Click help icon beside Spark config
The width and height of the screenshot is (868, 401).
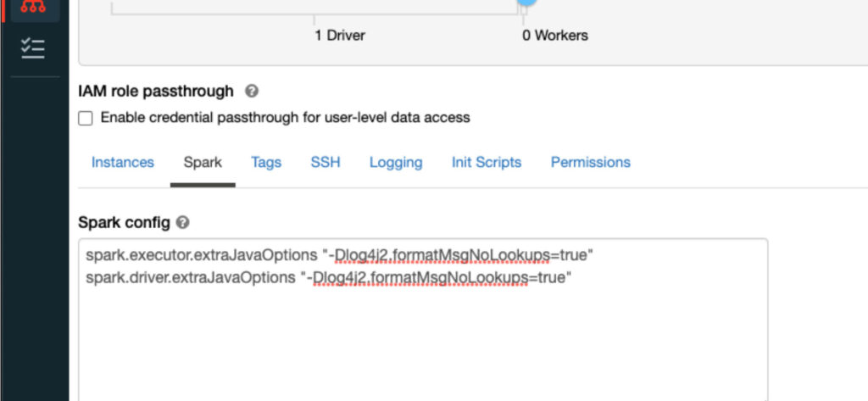[183, 223]
